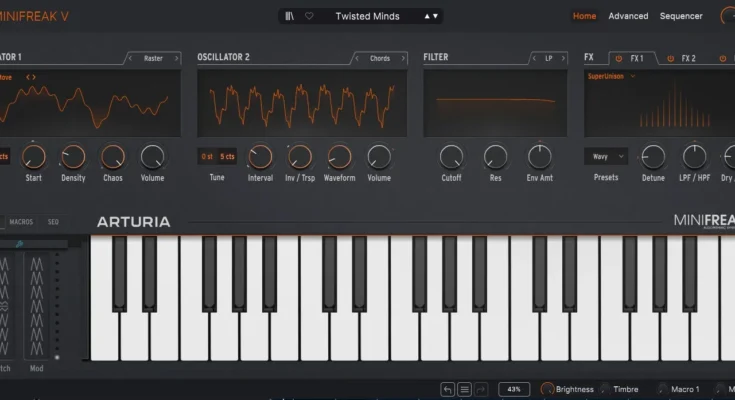Click the Oscillator 1 Density knob
Screen dimensions: 735x400
[73, 157]
